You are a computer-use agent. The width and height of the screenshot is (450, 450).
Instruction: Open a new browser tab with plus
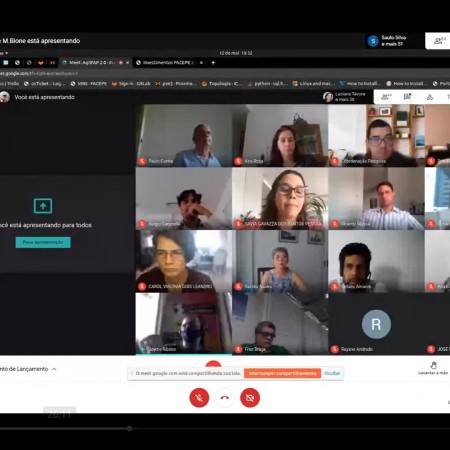pyautogui.click(x=213, y=63)
